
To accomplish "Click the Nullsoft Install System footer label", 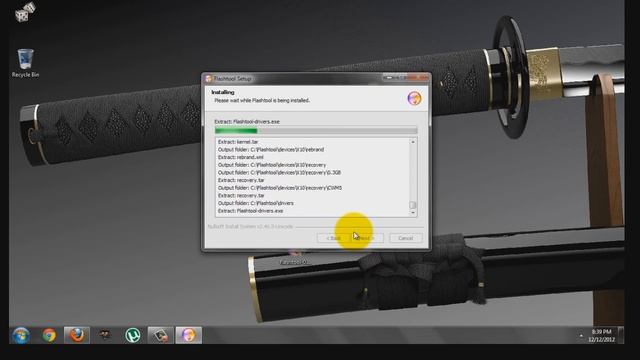I will [x=250, y=227].
